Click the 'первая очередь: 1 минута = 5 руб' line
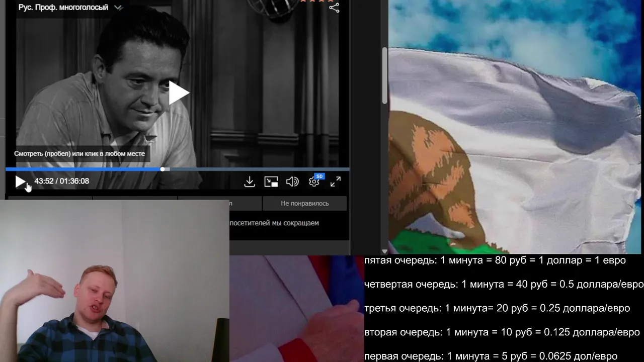 click(491, 356)
